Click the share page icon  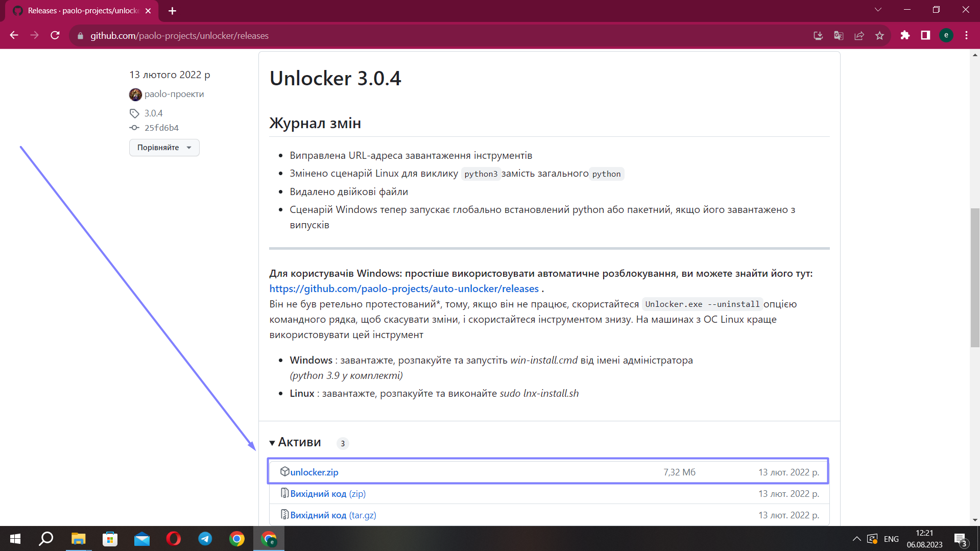[x=859, y=35]
